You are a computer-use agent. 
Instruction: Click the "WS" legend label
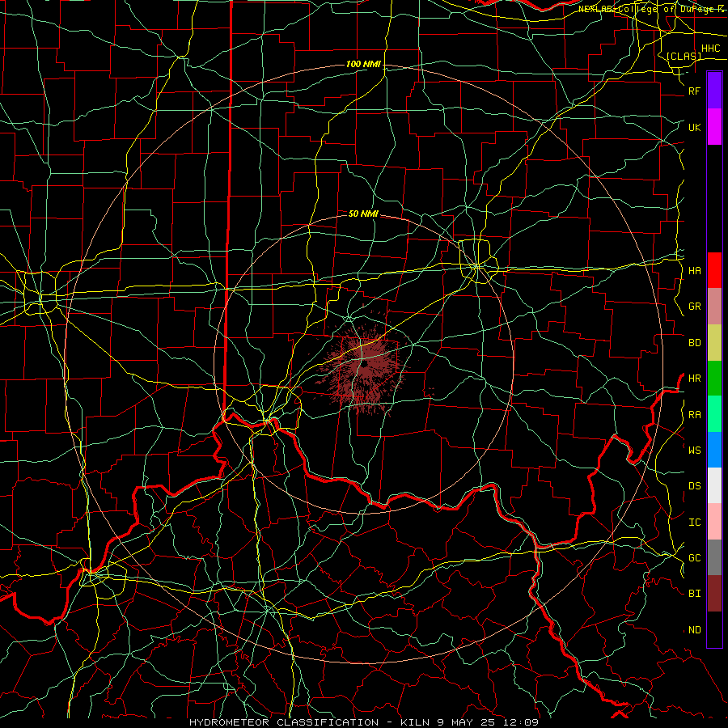coord(694,450)
